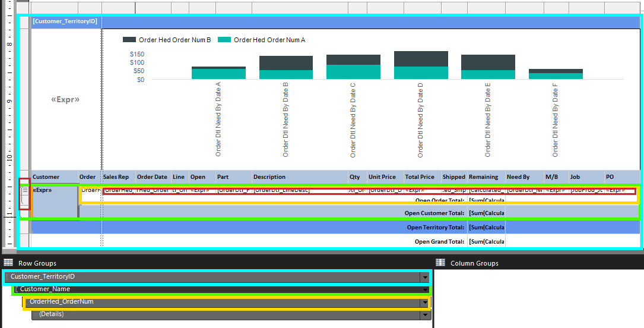Open Customer_Name group dropdown arrow

tap(425, 290)
